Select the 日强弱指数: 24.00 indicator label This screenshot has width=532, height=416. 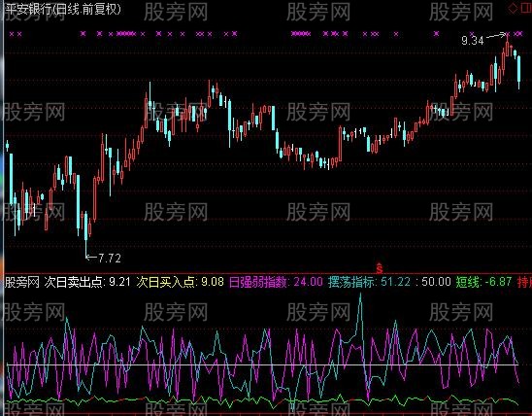pyautogui.click(x=276, y=282)
